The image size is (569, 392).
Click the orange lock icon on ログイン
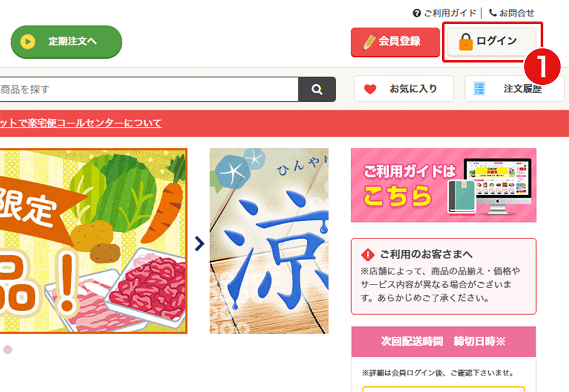(465, 42)
